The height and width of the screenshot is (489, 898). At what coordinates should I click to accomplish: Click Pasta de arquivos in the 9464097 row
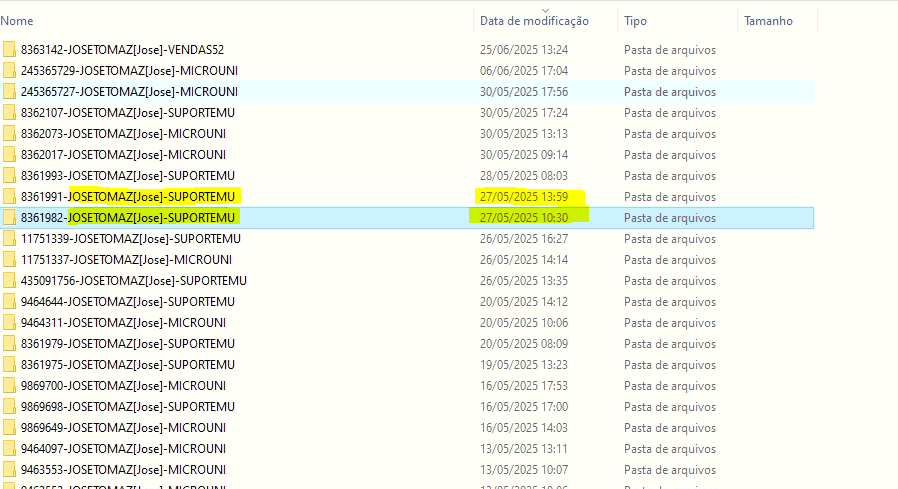pos(670,449)
